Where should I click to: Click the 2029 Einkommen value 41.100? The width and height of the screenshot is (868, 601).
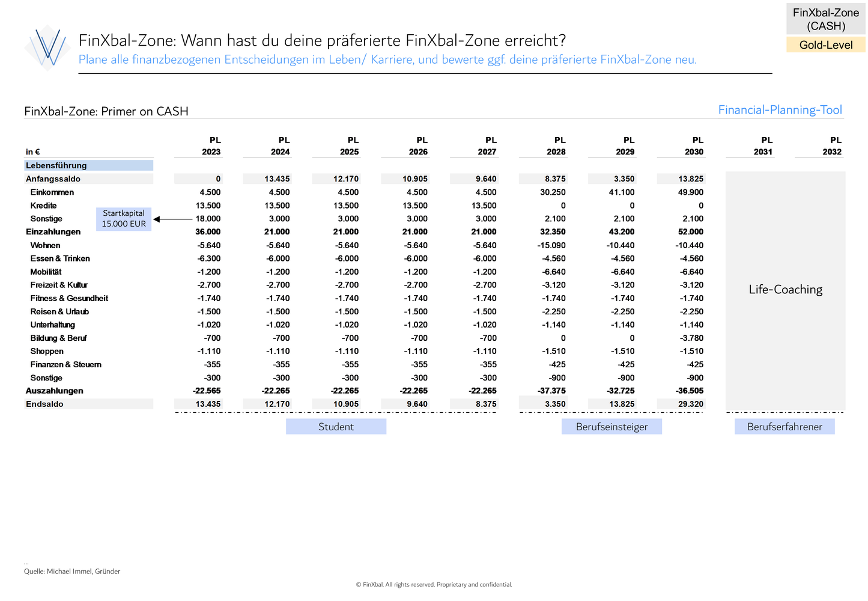(622, 192)
